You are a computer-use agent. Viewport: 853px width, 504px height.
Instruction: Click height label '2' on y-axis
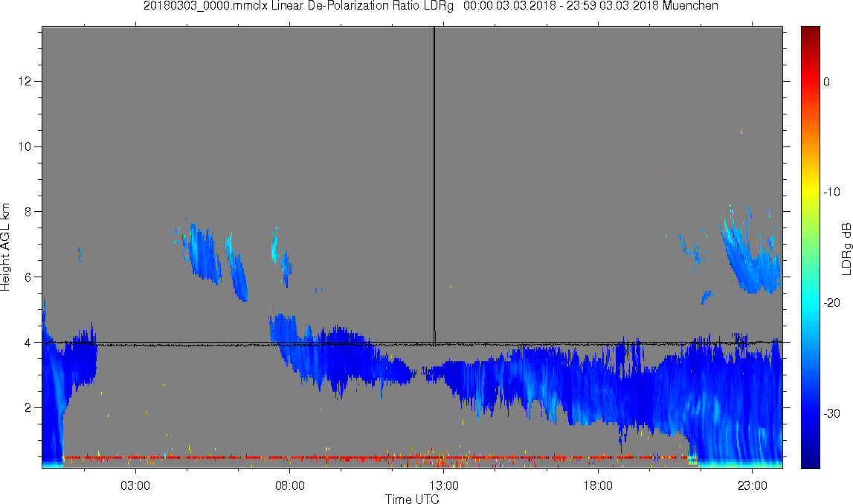coord(28,408)
